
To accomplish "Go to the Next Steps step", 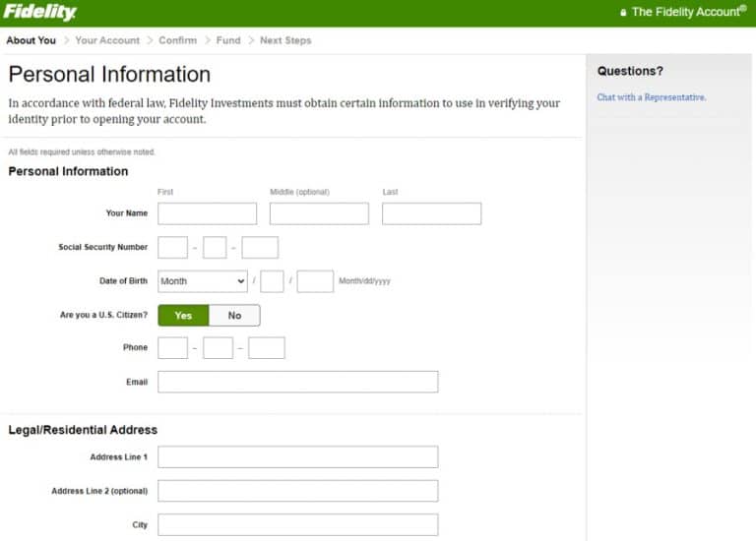I will (285, 40).
